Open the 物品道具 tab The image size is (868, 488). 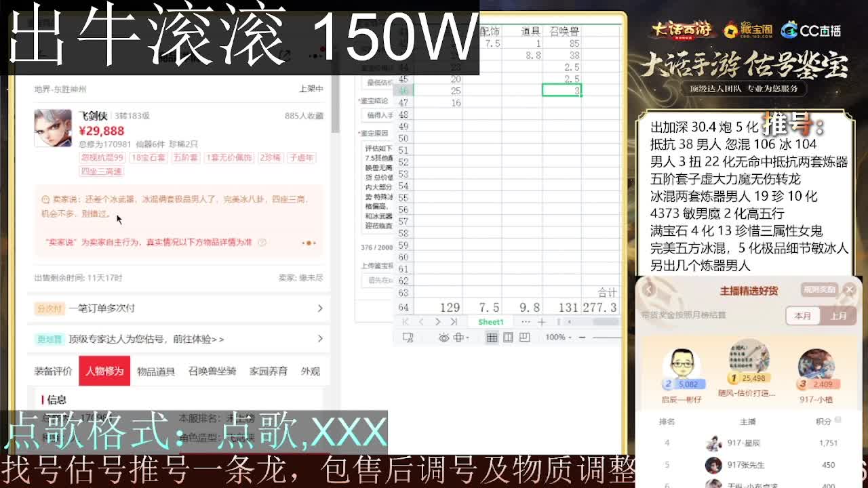click(156, 371)
